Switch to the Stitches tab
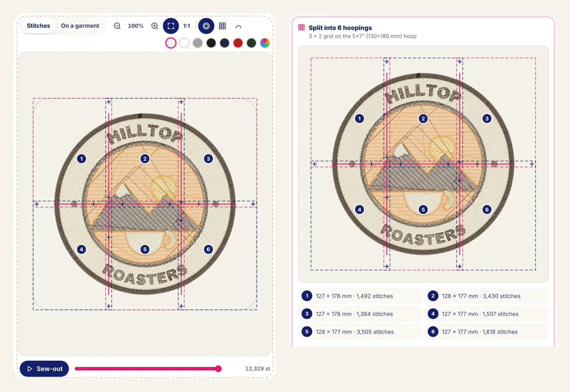 [38, 26]
